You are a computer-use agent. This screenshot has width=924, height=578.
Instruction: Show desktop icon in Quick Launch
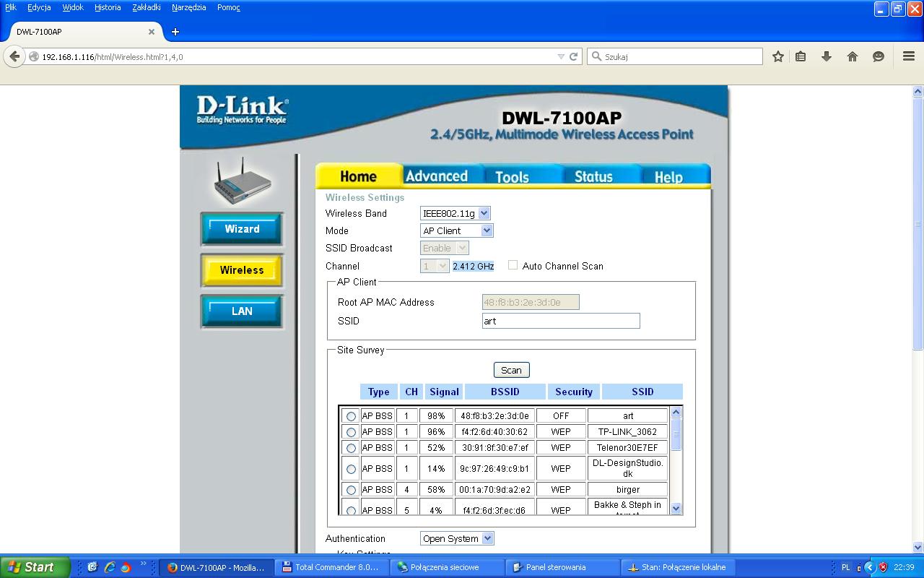pyautogui.click(x=92, y=567)
